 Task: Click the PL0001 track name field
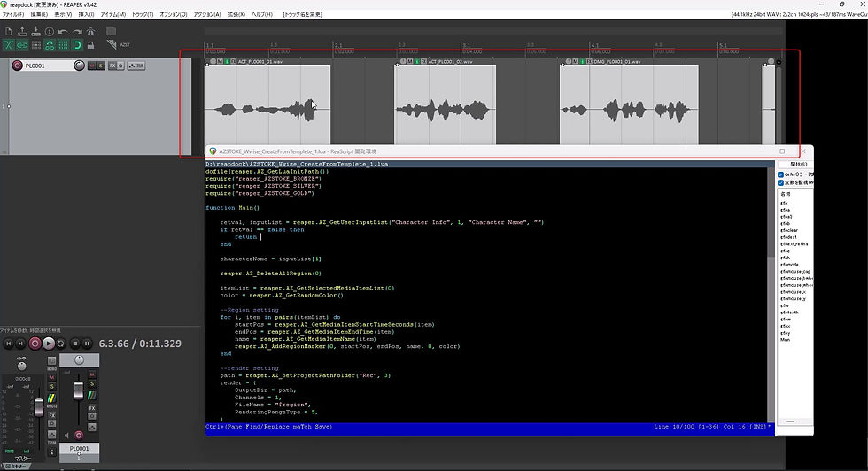tap(48, 66)
